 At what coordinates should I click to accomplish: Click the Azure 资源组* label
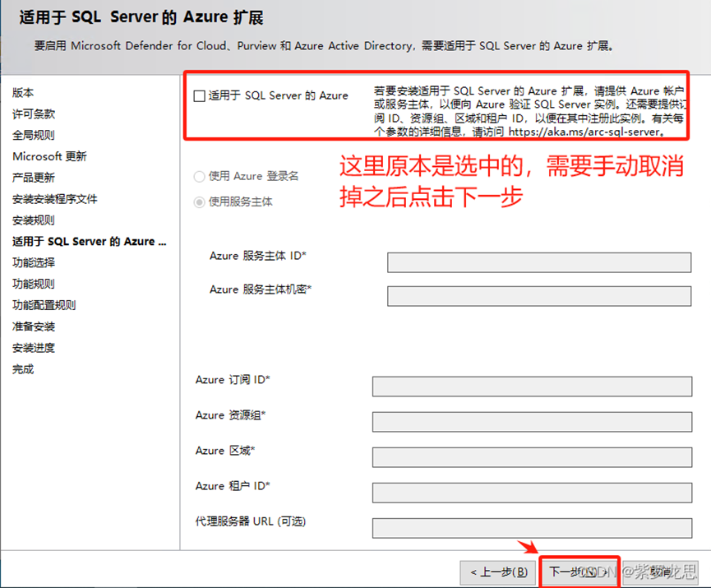pyautogui.click(x=230, y=415)
